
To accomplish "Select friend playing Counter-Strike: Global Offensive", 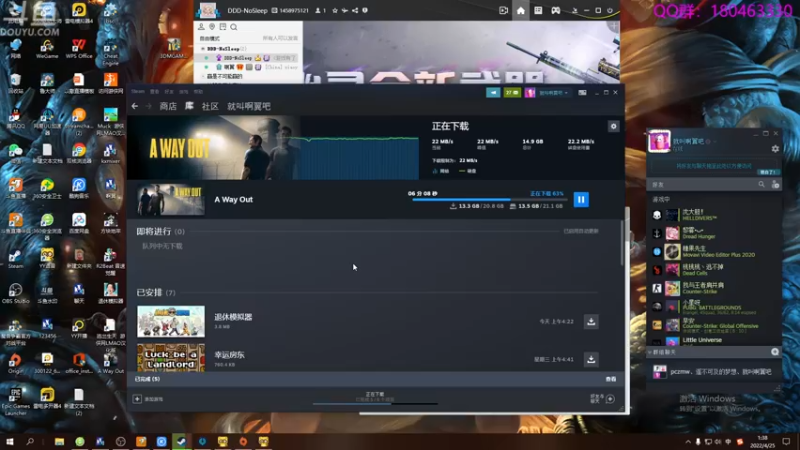I will click(714, 325).
